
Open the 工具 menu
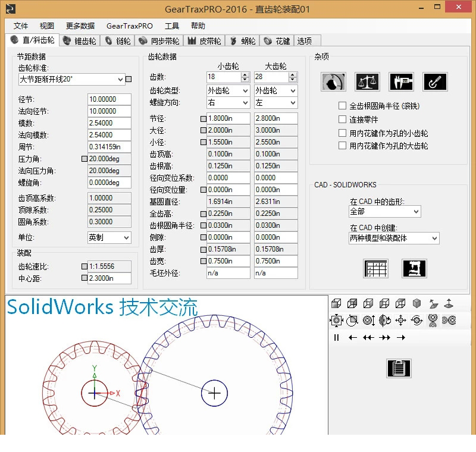pyautogui.click(x=172, y=26)
